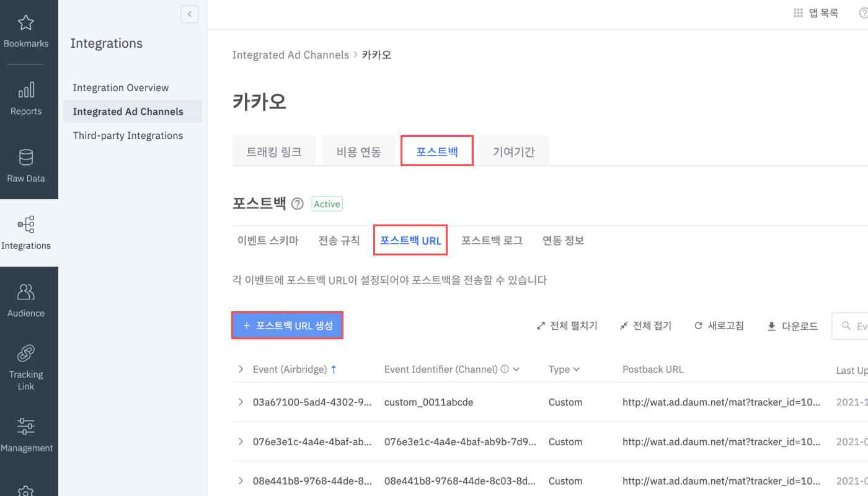This screenshot has height=496, width=868.
Task: Select the 포스트백 top tab
Action: [x=437, y=151]
